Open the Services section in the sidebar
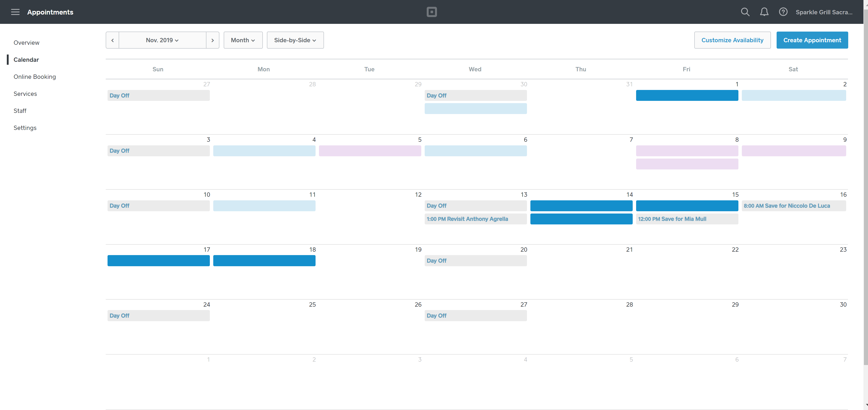 pyautogui.click(x=25, y=94)
